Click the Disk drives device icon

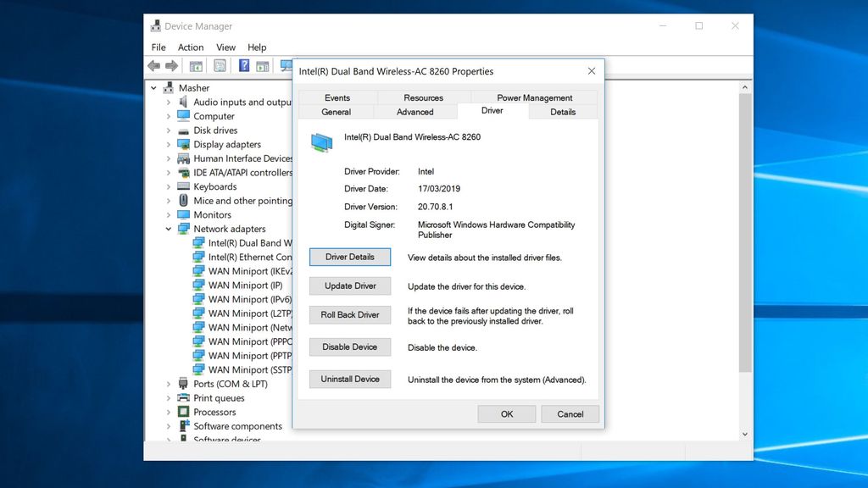tap(183, 130)
